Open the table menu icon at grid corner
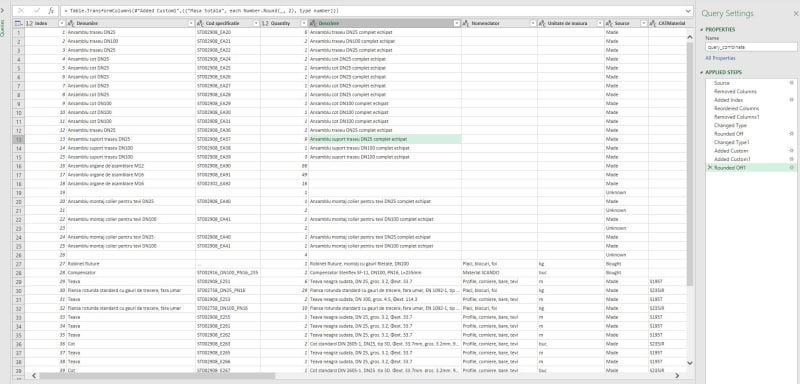 (18, 23)
